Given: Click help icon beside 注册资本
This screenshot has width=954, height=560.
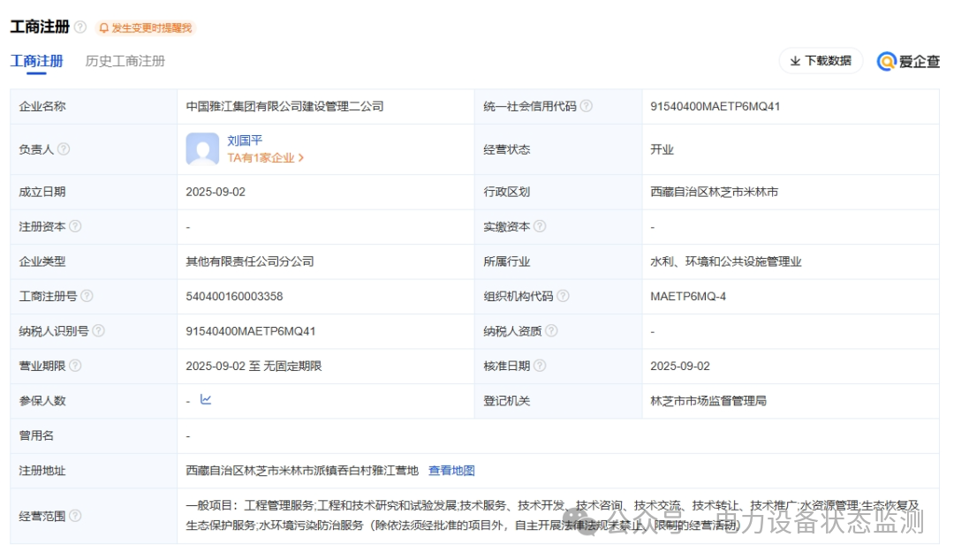Looking at the screenshot, I should [x=75, y=226].
